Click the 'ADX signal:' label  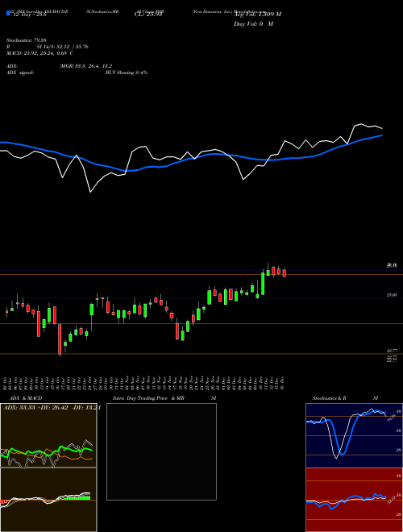20,73
